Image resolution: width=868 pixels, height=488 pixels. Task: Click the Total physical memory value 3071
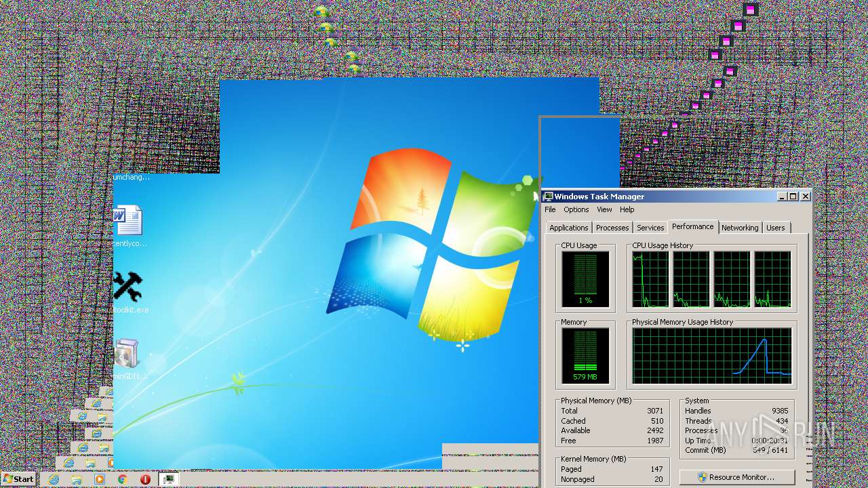tap(654, 411)
